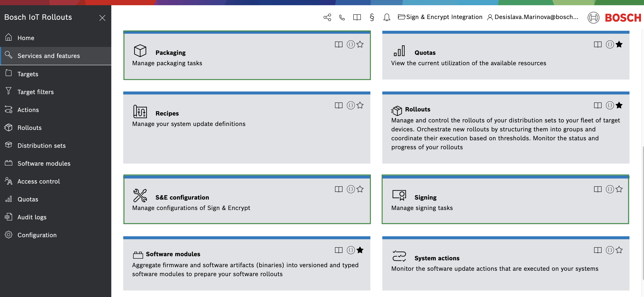644x297 pixels.
Task: Open API icon on Packaging card
Action: (x=351, y=45)
